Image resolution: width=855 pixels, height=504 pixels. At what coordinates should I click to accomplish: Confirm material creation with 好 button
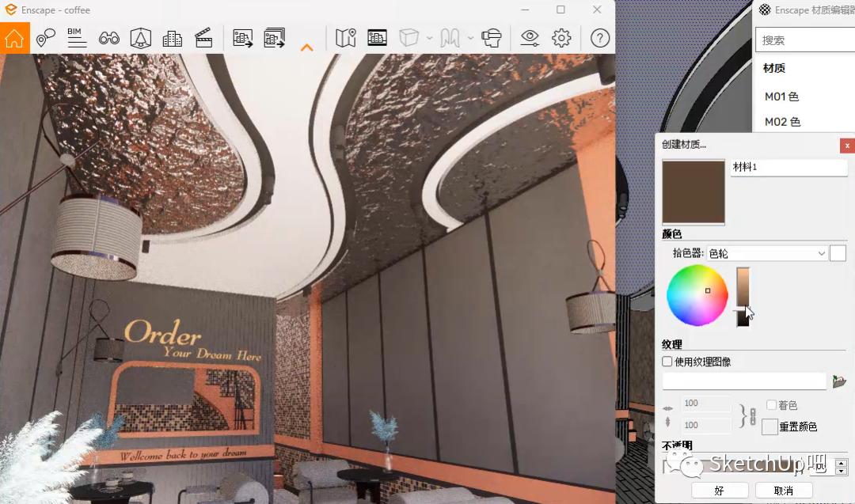(719, 491)
